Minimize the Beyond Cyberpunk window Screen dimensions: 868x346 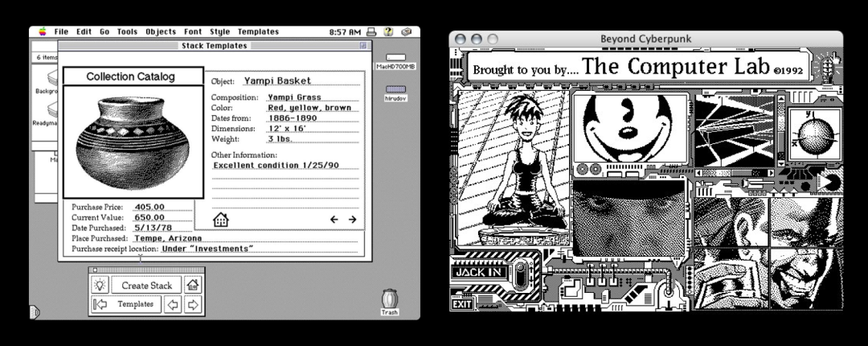click(476, 39)
